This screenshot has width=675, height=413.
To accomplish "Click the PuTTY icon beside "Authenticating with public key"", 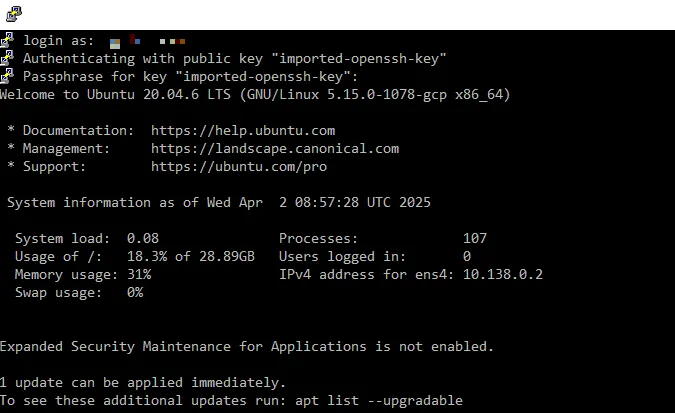I will coord(7,58).
